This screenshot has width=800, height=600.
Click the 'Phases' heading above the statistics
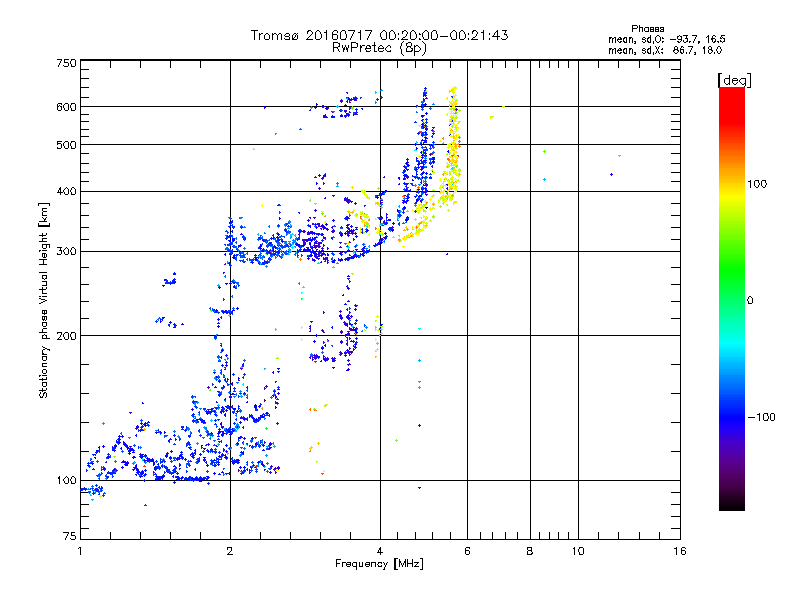tap(647, 29)
